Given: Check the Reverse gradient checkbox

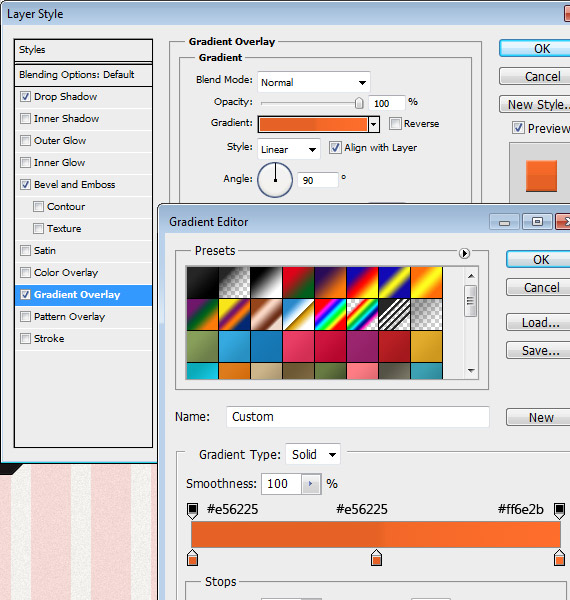Looking at the screenshot, I should coord(395,124).
